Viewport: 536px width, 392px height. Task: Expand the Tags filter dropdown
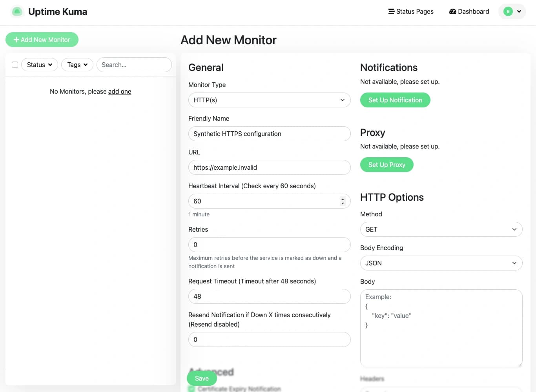pos(77,65)
